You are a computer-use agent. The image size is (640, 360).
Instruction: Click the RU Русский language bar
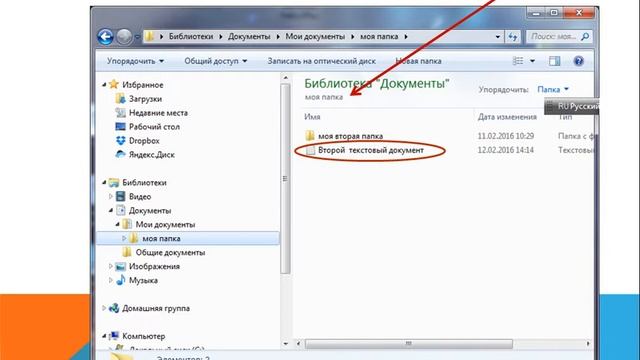click(572, 106)
